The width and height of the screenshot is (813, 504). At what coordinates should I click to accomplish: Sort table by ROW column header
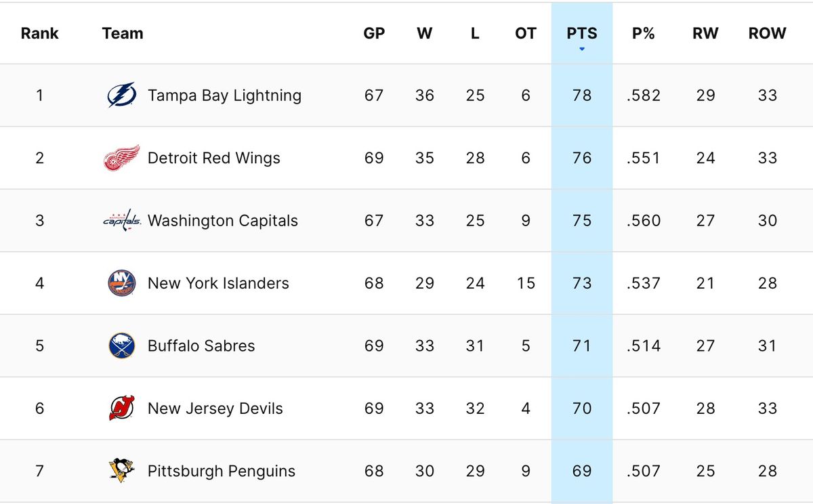click(x=767, y=33)
